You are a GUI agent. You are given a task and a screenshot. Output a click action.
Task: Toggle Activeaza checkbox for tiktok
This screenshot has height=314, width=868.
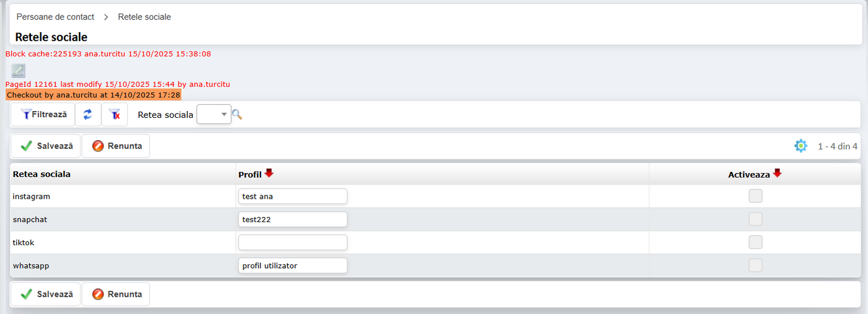[755, 242]
